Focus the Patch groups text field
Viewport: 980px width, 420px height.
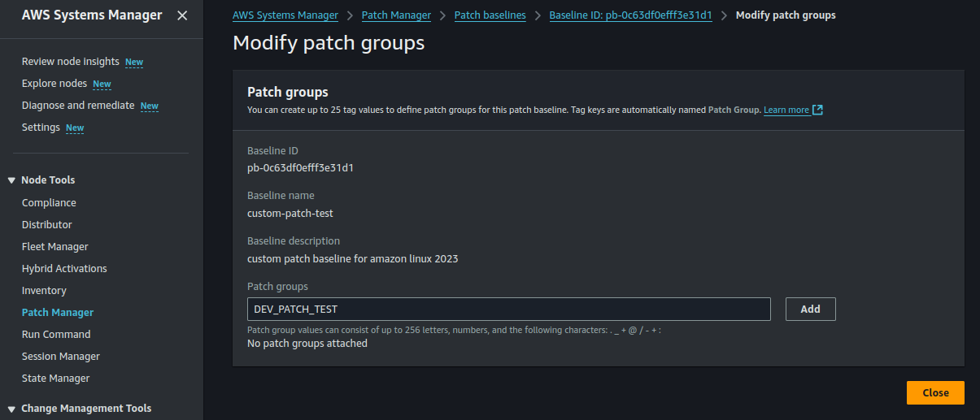click(x=508, y=310)
